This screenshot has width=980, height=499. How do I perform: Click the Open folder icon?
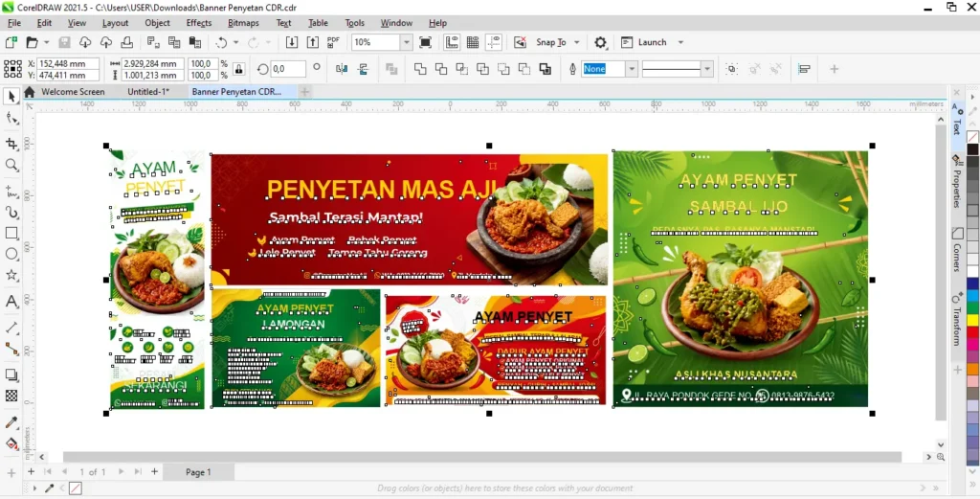[x=32, y=42]
